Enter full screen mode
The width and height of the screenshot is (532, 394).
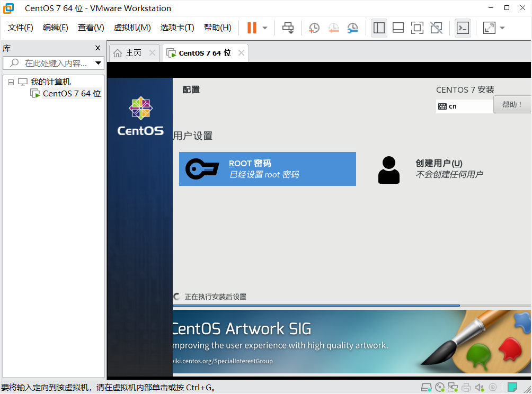coord(417,28)
